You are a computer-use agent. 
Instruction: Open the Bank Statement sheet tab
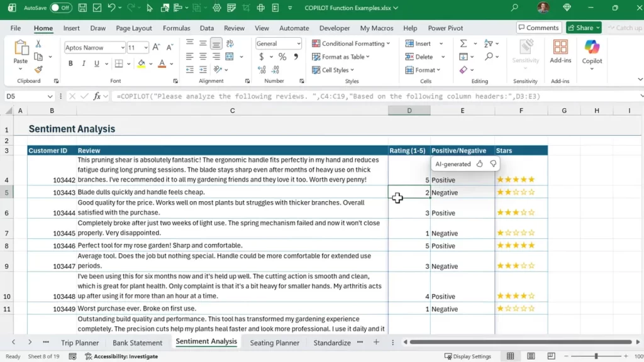pyautogui.click(x=137, y=343)
